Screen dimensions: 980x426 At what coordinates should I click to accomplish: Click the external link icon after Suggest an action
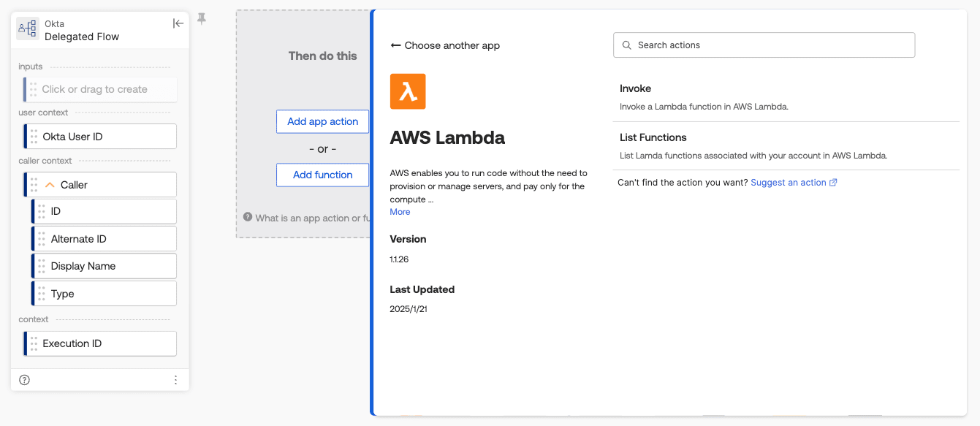coord(833,183)
